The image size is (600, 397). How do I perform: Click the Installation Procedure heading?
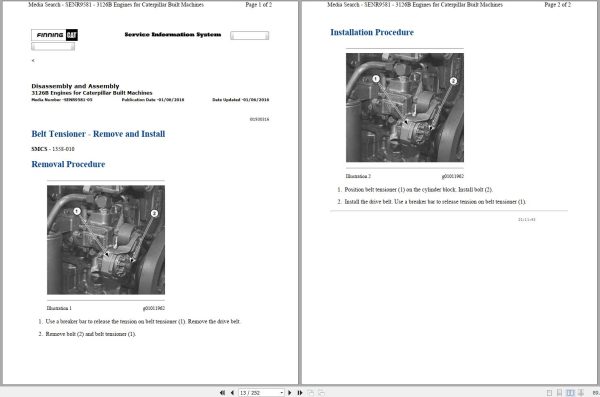tap(372, 32)
